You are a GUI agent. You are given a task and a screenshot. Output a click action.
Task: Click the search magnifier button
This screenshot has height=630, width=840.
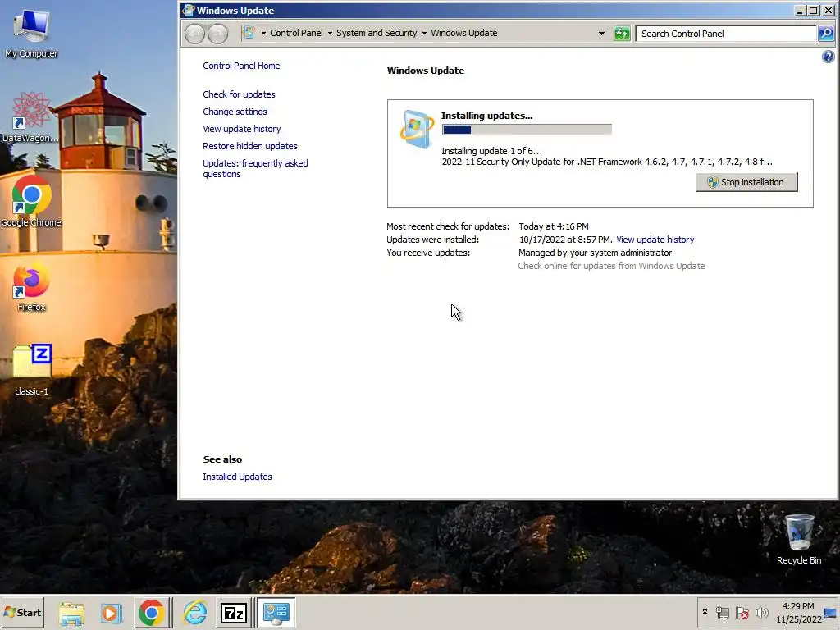point(826,34)
